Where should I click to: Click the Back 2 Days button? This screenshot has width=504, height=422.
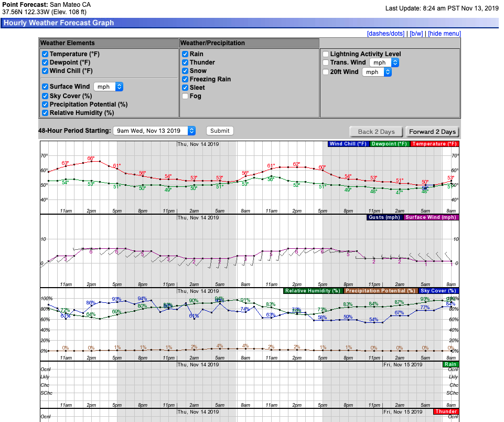pyautogui.click(x=376, y=132)
